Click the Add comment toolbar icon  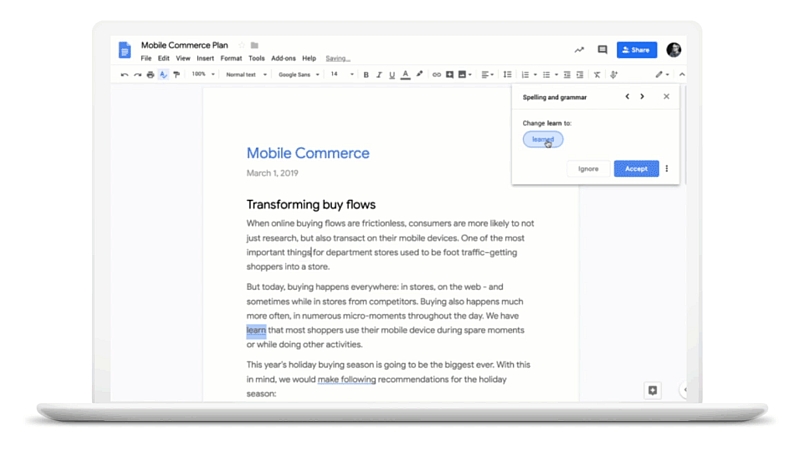click(x=449, y=74)
